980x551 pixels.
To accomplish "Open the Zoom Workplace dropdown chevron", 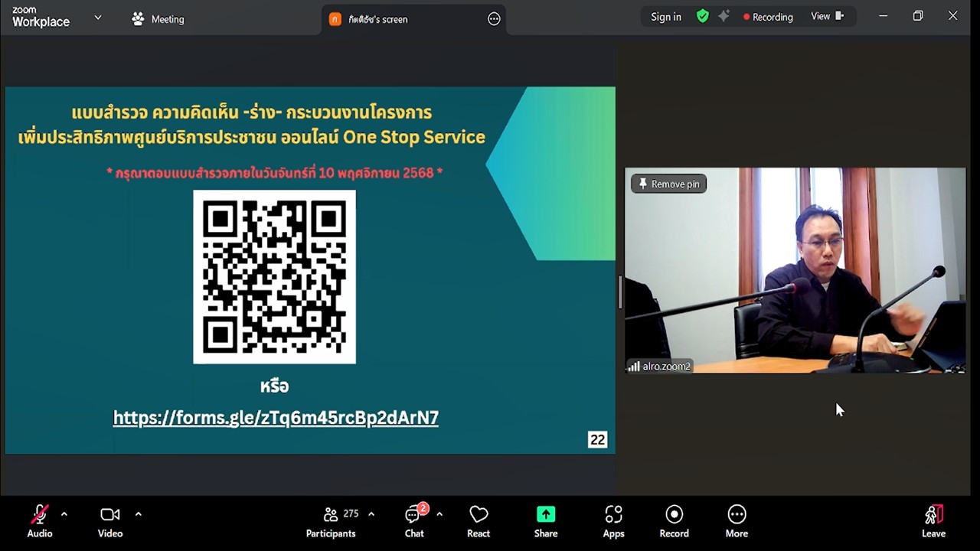I will pos(97,18).
